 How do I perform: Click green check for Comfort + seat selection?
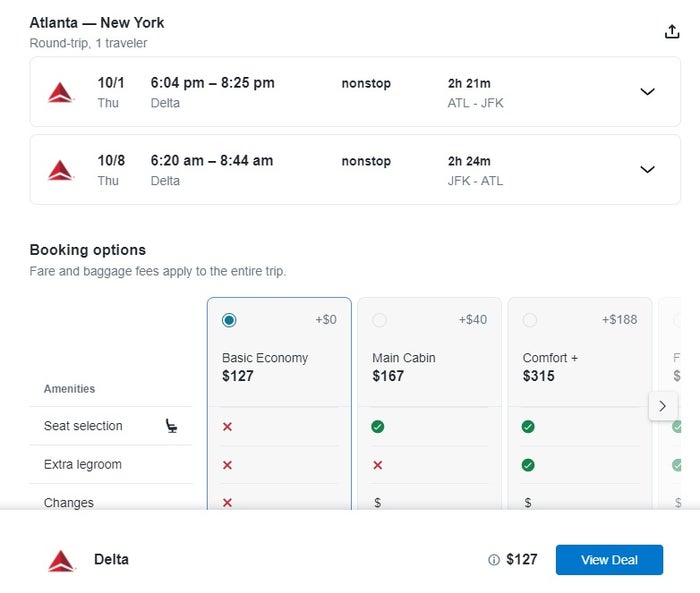528,426
